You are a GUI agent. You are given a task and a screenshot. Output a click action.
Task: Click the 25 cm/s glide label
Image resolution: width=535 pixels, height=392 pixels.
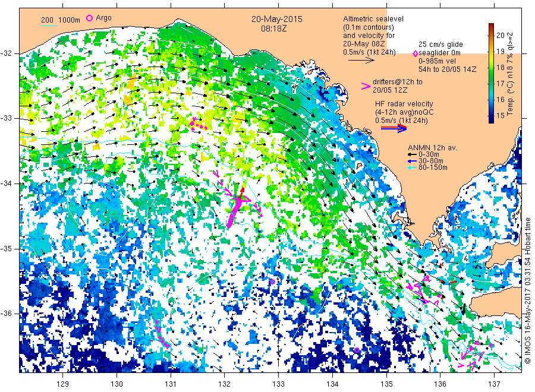(440, 45)
